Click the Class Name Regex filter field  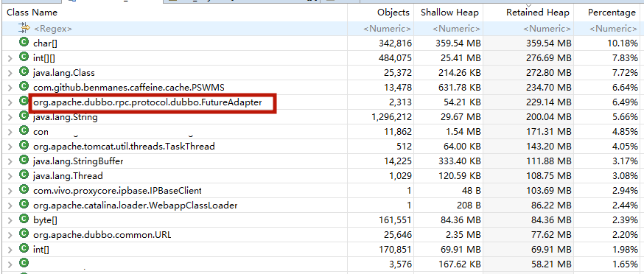pos(177,28)
